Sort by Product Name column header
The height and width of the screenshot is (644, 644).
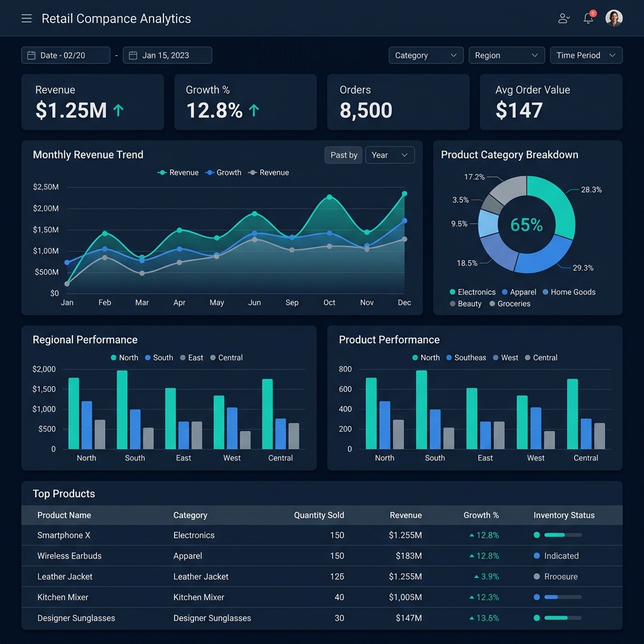click(x=64, y=515)
